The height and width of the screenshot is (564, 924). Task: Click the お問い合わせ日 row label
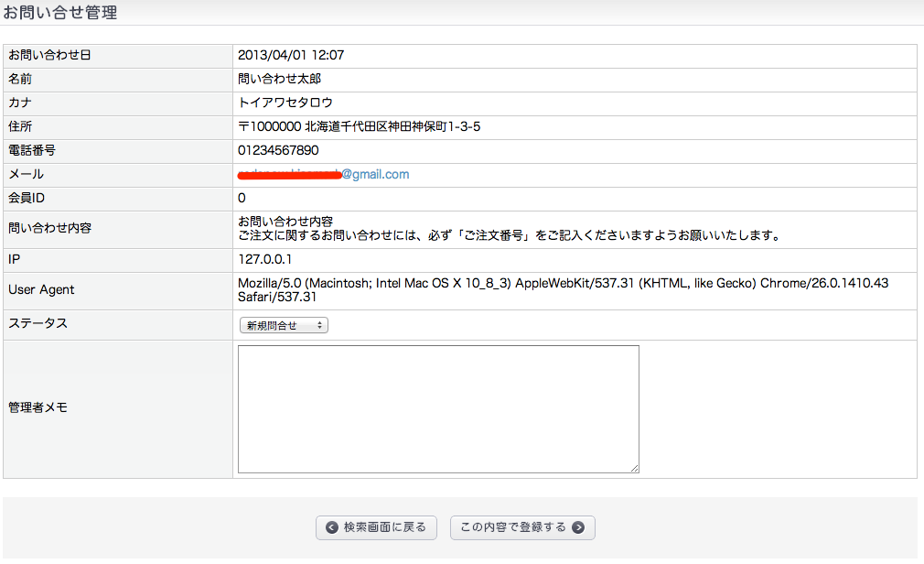point(49,56)
